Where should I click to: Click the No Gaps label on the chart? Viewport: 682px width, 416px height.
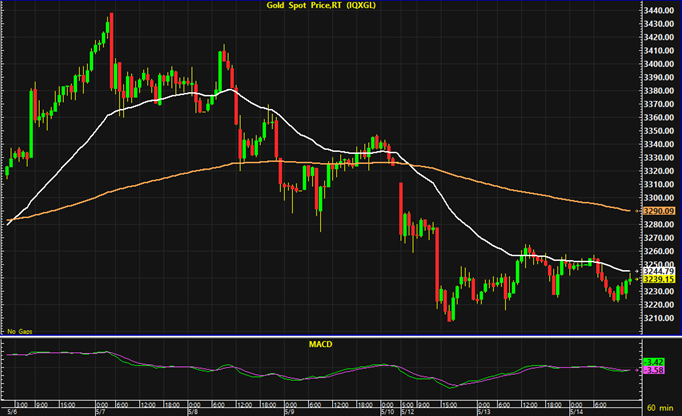(x=20, y=332)
